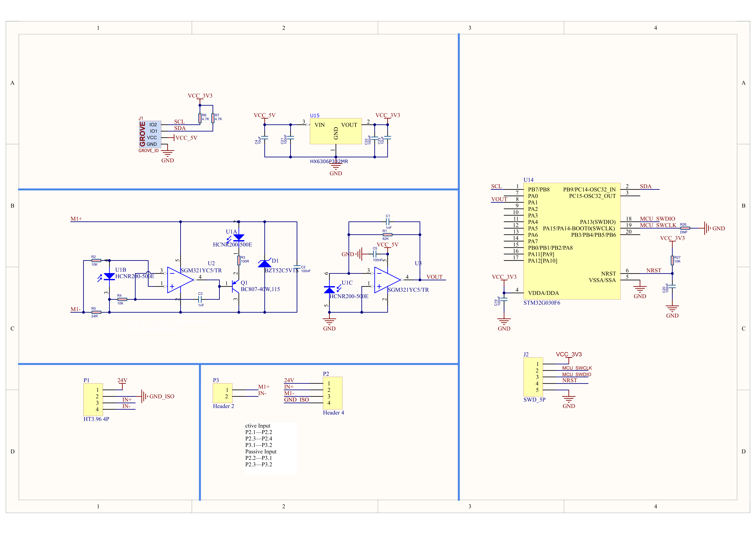756x534 pixels.
Task: Click the 24V label on P1 pin 1
Action: tap(122, 380)
